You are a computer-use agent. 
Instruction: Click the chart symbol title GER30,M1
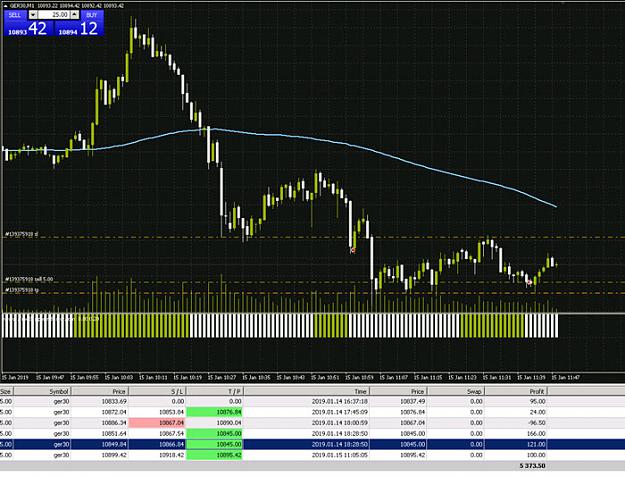pyautogui.click(x=23, y=6)
